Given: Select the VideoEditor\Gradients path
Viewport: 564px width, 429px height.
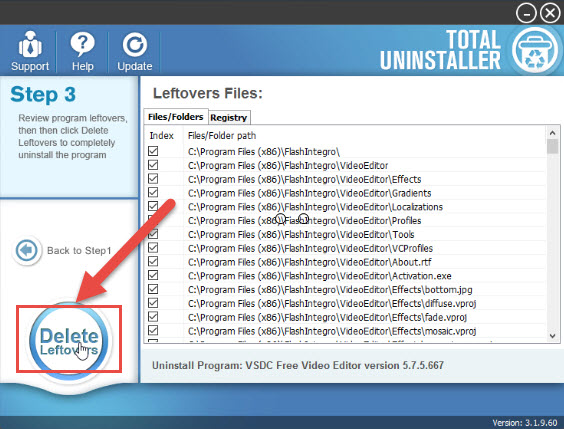Looking at the screenshot, I should click(309, 193).
